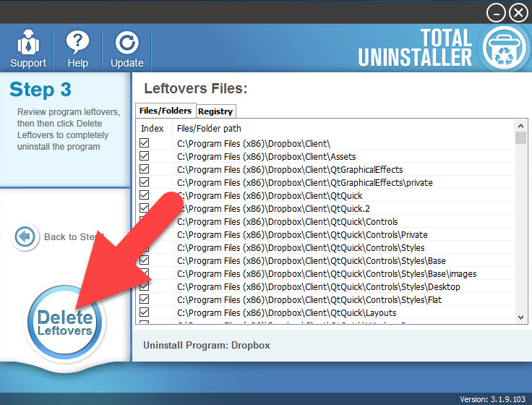This screenshot has height=405, width=532.
Task: Select the Client\QtGraphicalEffects path row
Action: pos(290,169)
